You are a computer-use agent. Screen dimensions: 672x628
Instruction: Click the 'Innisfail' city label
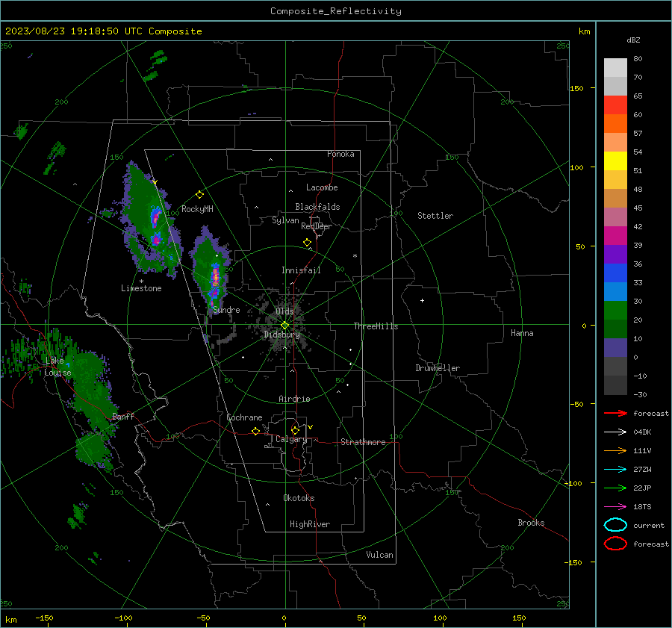point(301,270)
